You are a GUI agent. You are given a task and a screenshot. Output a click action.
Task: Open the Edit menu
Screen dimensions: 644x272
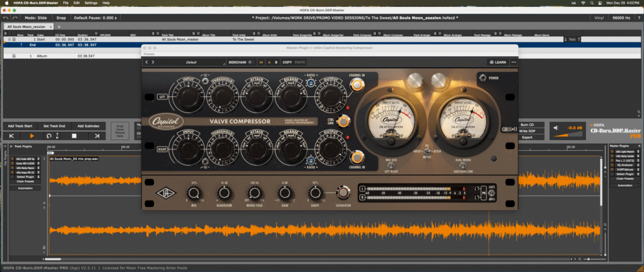(76, 3)
